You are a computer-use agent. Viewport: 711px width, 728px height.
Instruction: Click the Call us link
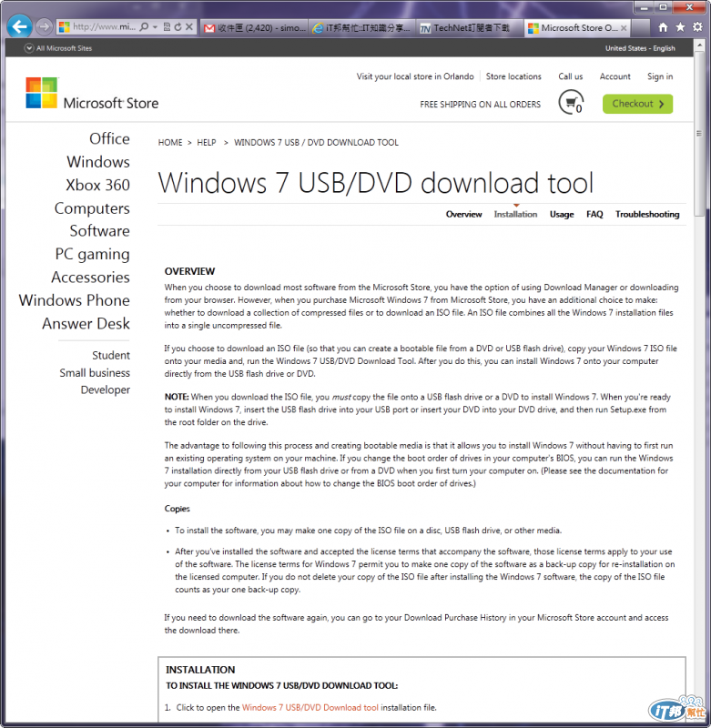tap(570, 76)
